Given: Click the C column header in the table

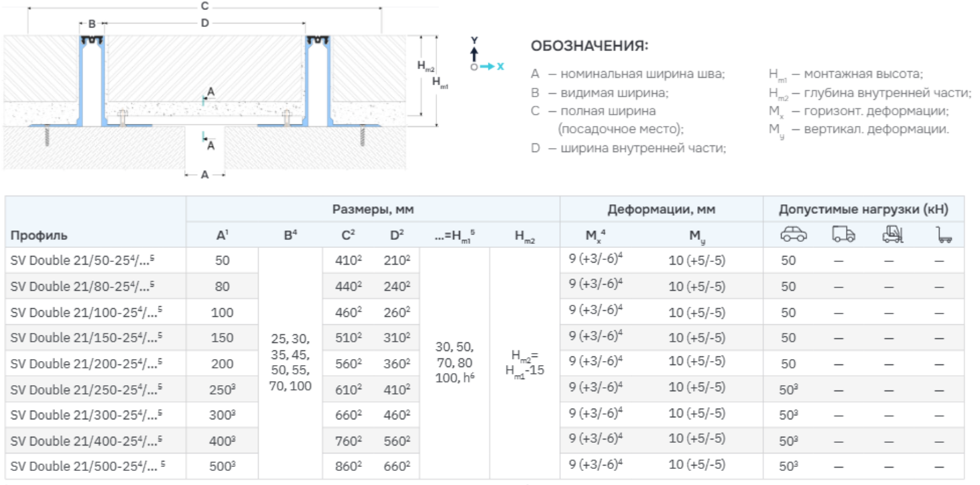Looking at the screenshot, I should tap(348, 234).
